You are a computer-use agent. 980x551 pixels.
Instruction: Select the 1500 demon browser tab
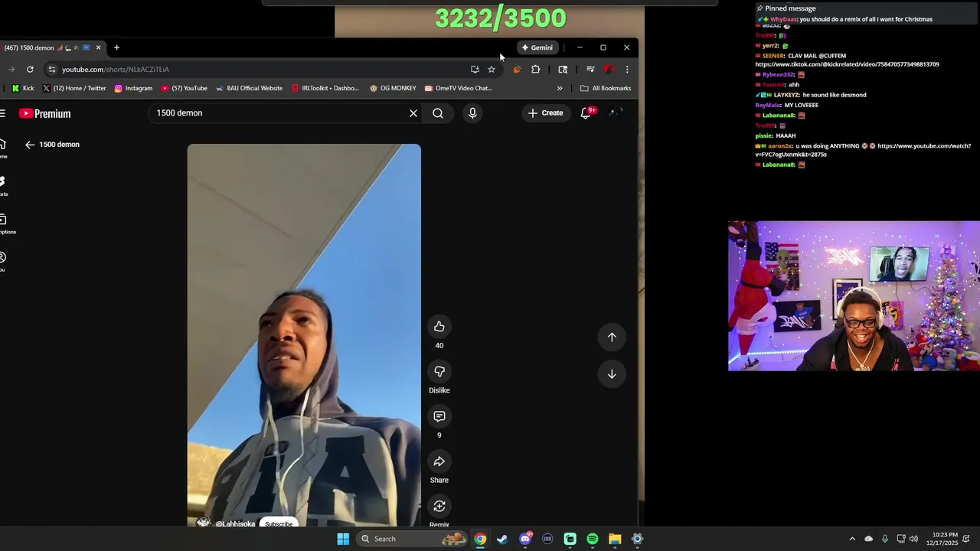50,47
